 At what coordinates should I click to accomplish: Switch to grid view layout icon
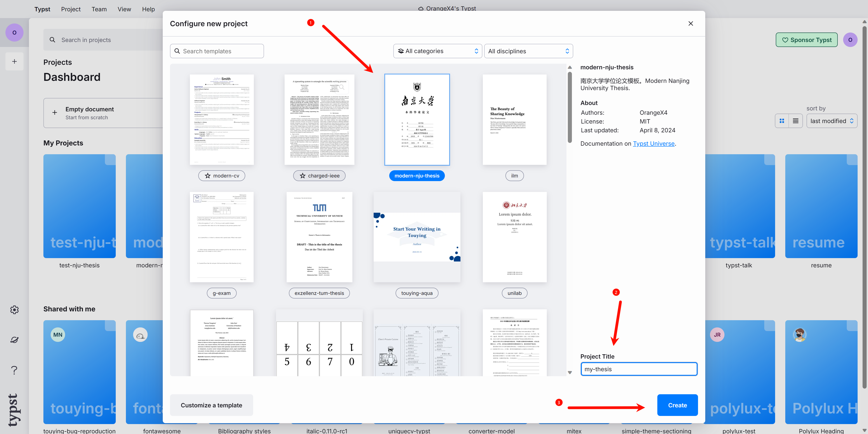pos(782,121)
